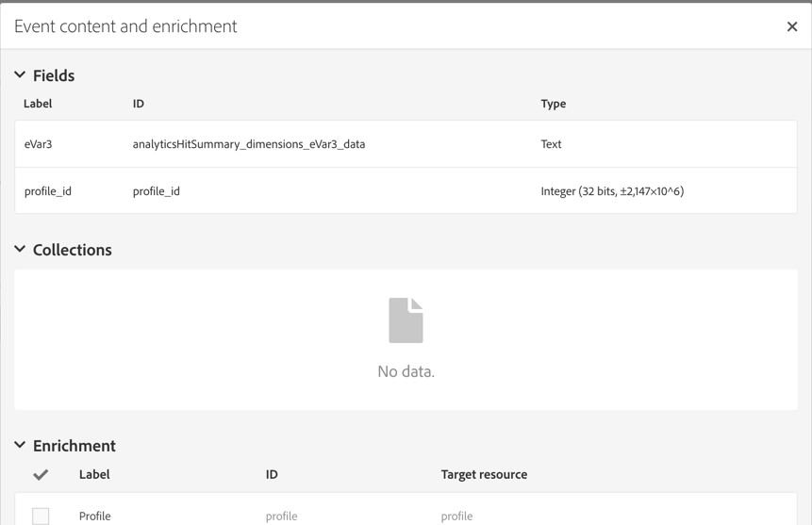This screenshot has height=525, width=812.
Task: Click the Label column header in Fields
Action: [38, 104]
